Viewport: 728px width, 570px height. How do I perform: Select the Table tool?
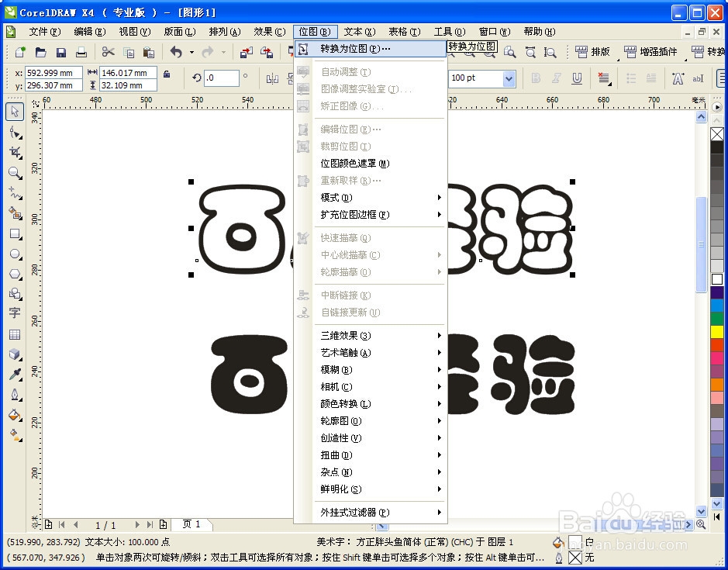[x=15, y=334]
